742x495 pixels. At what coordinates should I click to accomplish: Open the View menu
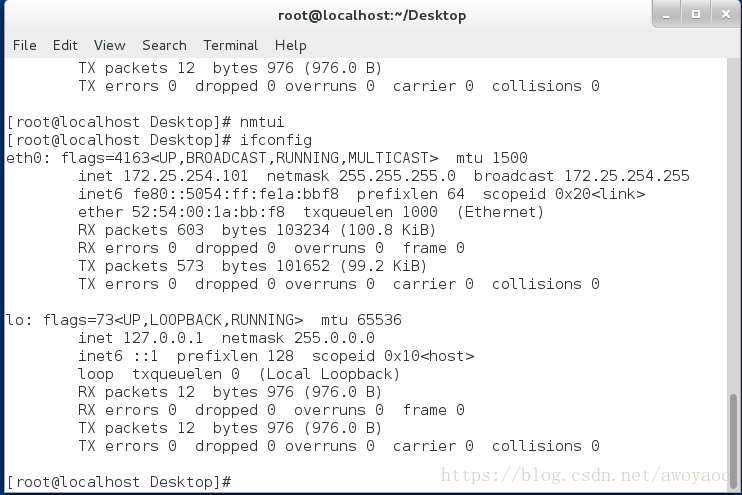109,45
